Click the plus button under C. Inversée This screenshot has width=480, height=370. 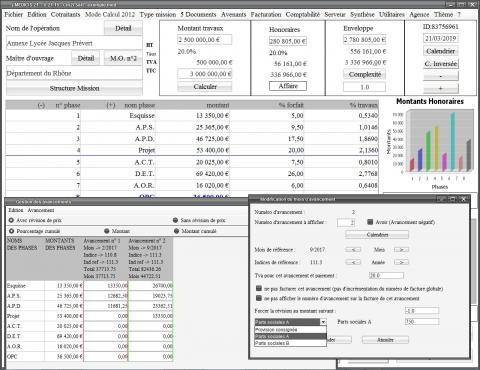coord(441,88)
